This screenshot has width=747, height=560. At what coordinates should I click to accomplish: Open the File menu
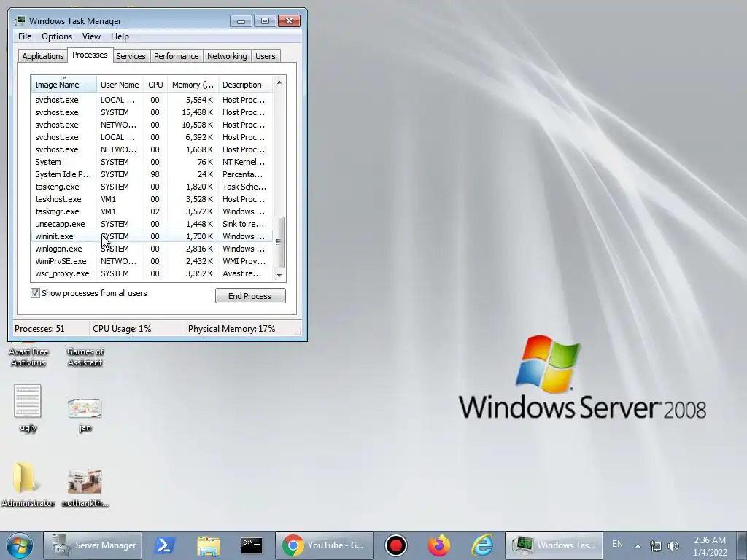click(25, 36)
